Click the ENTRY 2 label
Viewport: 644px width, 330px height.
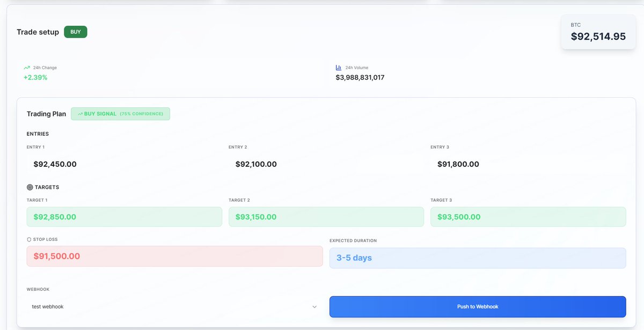click(x=238, y=147)
